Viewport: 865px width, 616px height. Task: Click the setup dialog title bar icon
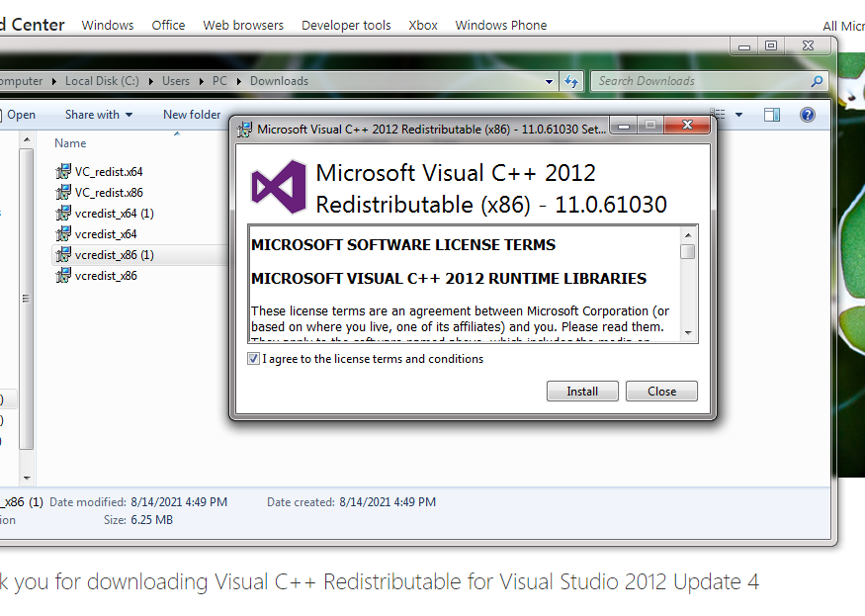(x=244, y=130)
